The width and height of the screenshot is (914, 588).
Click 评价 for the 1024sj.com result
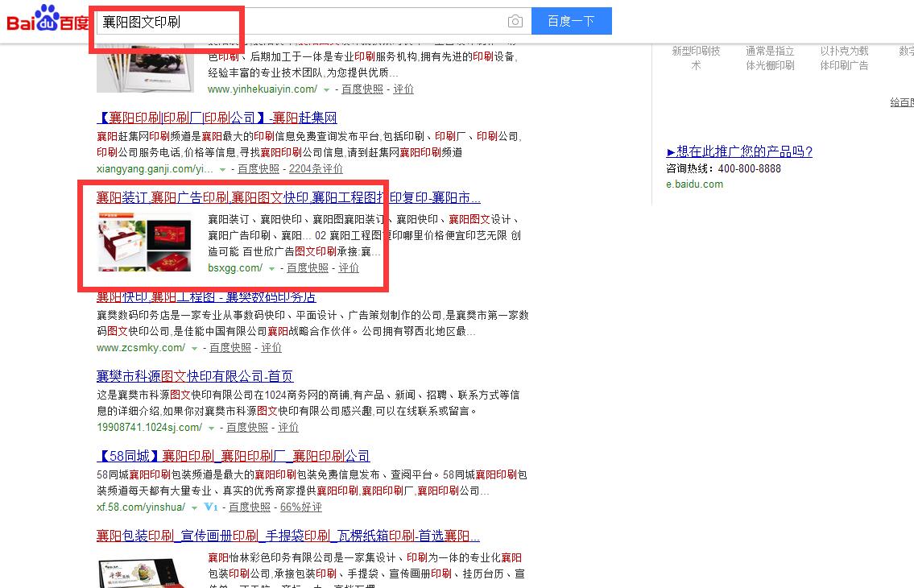288,428
